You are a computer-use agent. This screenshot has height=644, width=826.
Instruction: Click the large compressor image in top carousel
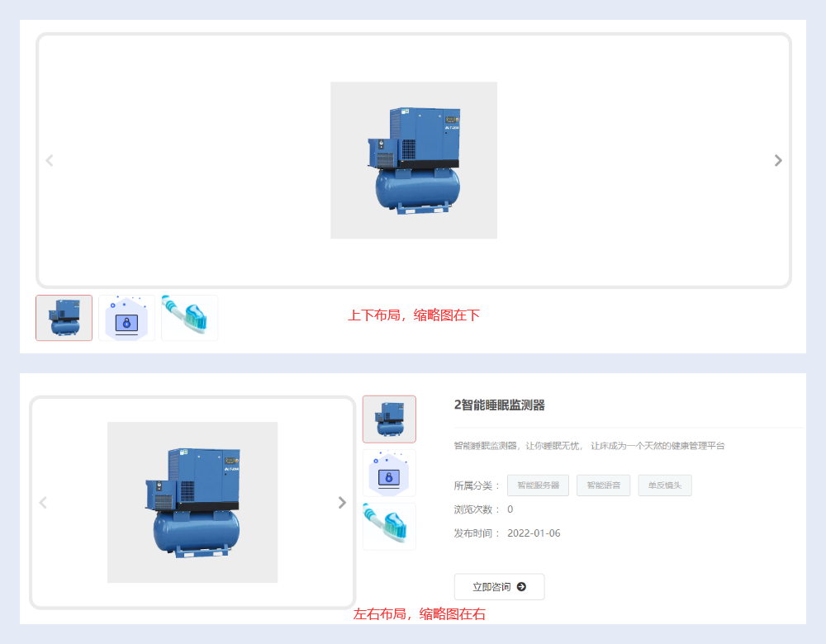click(x=414, y=160)
